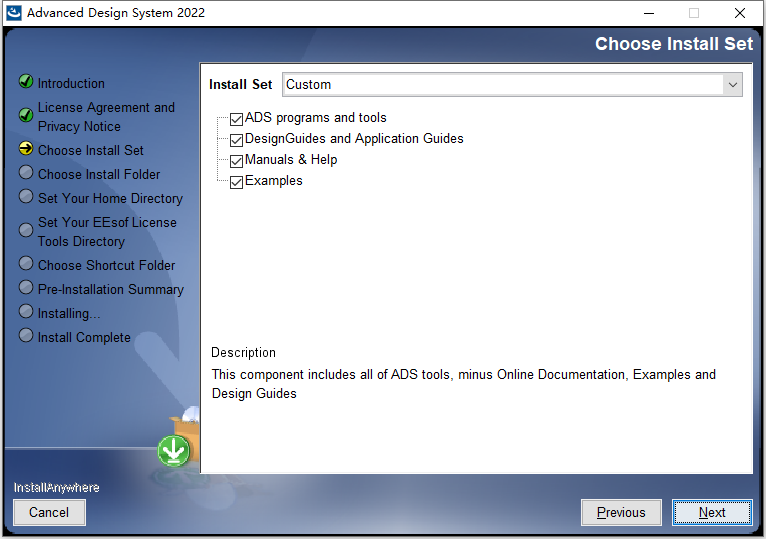This screenshot has height=539, width=766.
Task: Click the green download arrow installer icon
Action: [174, 451]
